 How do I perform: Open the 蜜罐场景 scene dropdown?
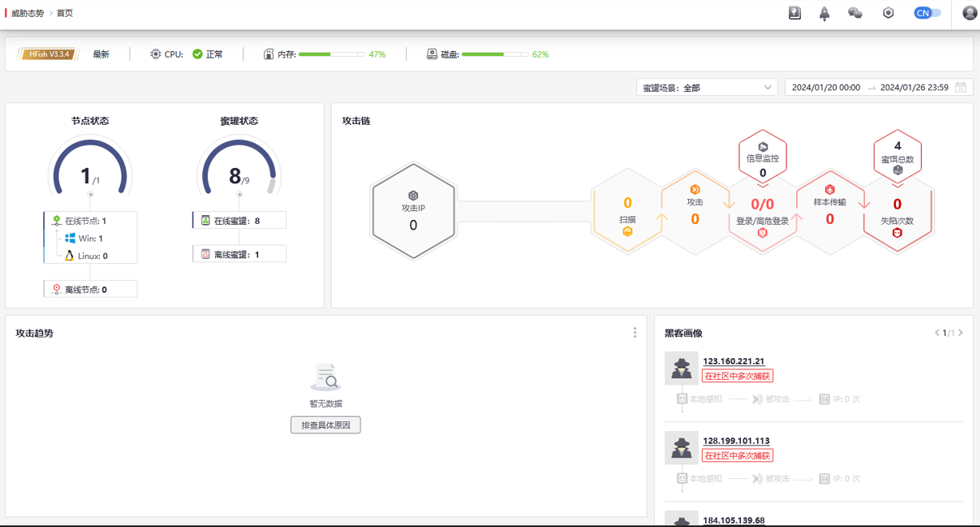click(707, 86)
